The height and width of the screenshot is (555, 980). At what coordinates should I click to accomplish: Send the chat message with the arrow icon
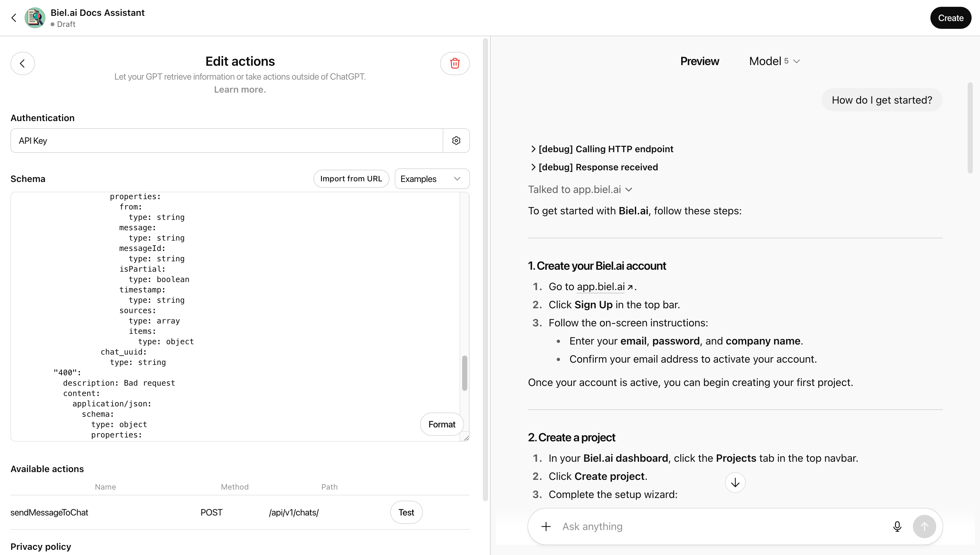click(x=925, y=527)
